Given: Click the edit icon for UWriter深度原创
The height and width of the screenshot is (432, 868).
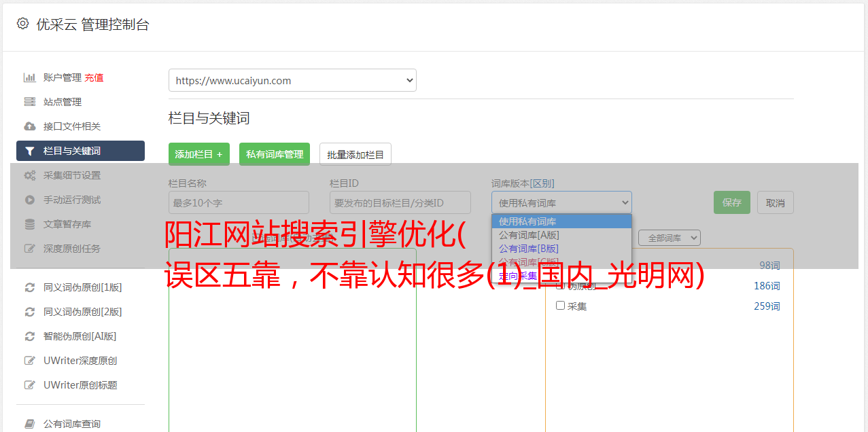Looking at the screenshot, I should point(29,361).
